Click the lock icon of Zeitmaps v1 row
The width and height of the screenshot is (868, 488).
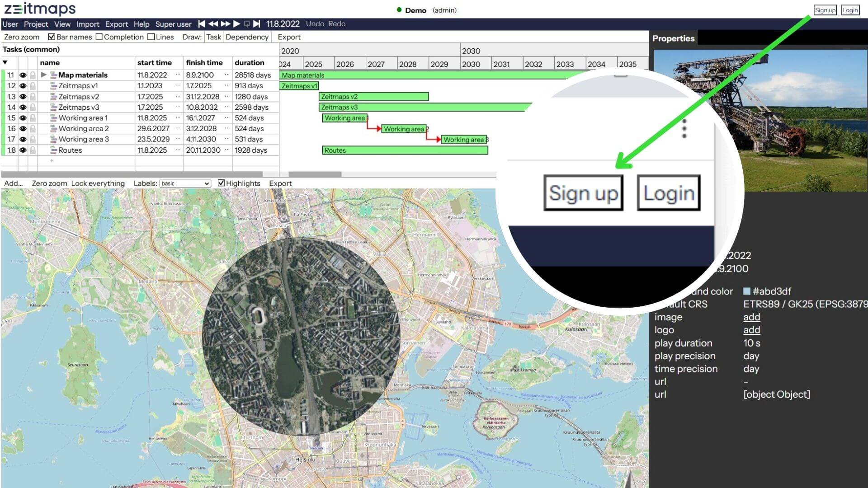pyautogui.click(x=33, y=86)
